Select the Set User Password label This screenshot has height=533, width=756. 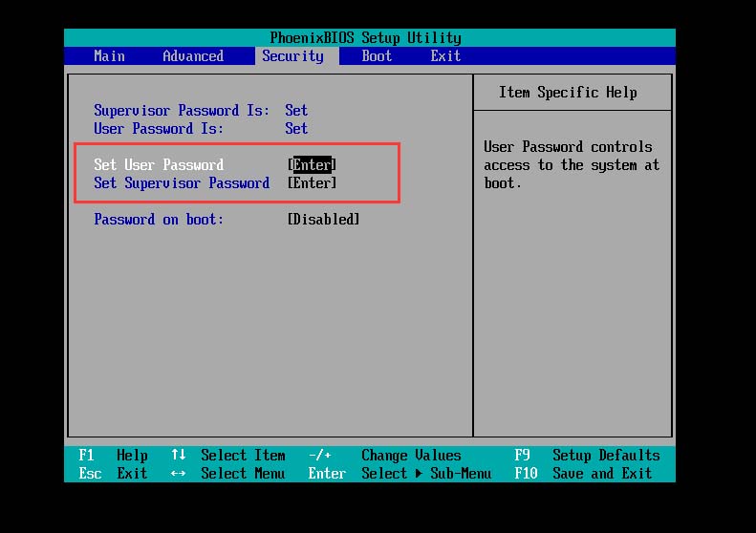pos(159,165)
